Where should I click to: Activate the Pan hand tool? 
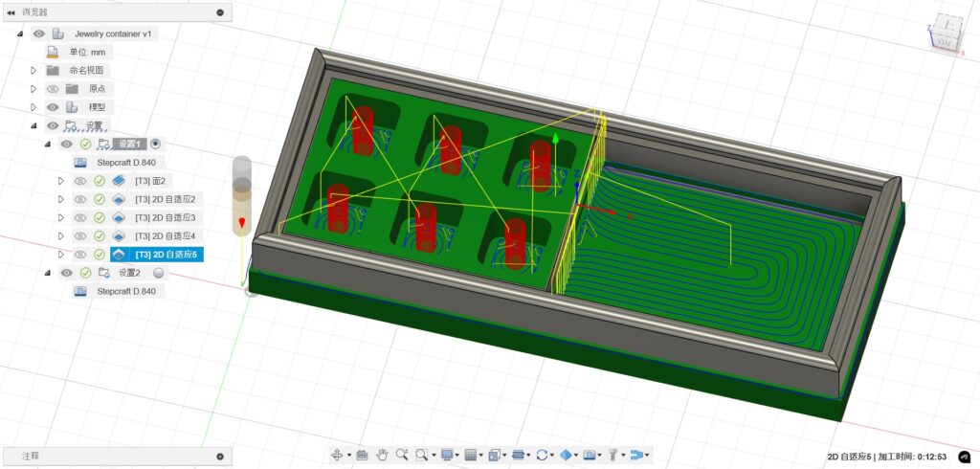click(382, 456)
